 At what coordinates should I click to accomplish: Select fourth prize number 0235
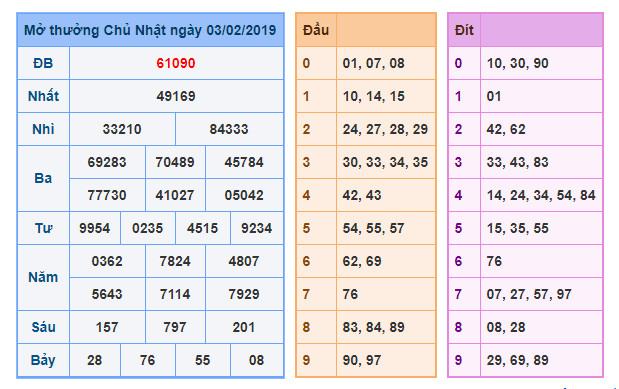[148, 228]
